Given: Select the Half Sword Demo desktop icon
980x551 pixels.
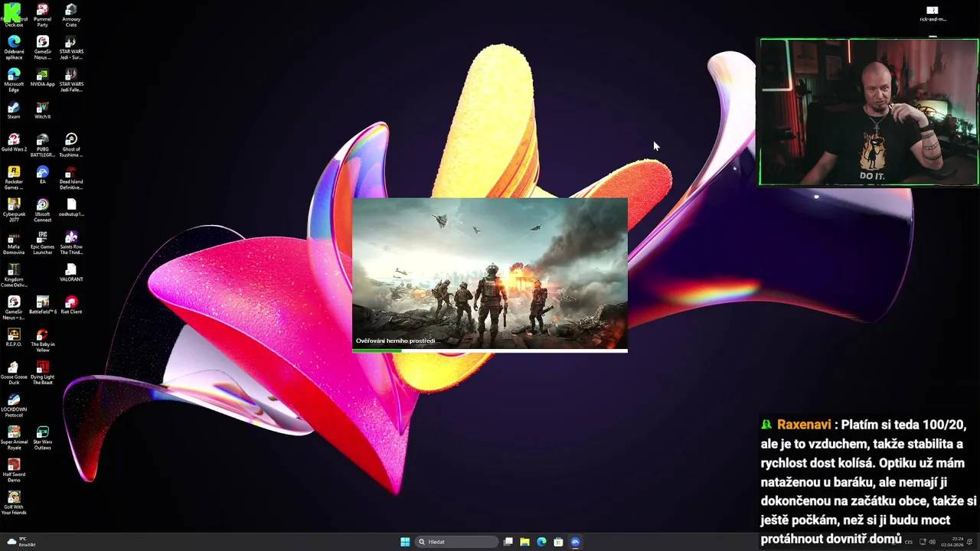Looking at the screenshot, I should 14,471.
